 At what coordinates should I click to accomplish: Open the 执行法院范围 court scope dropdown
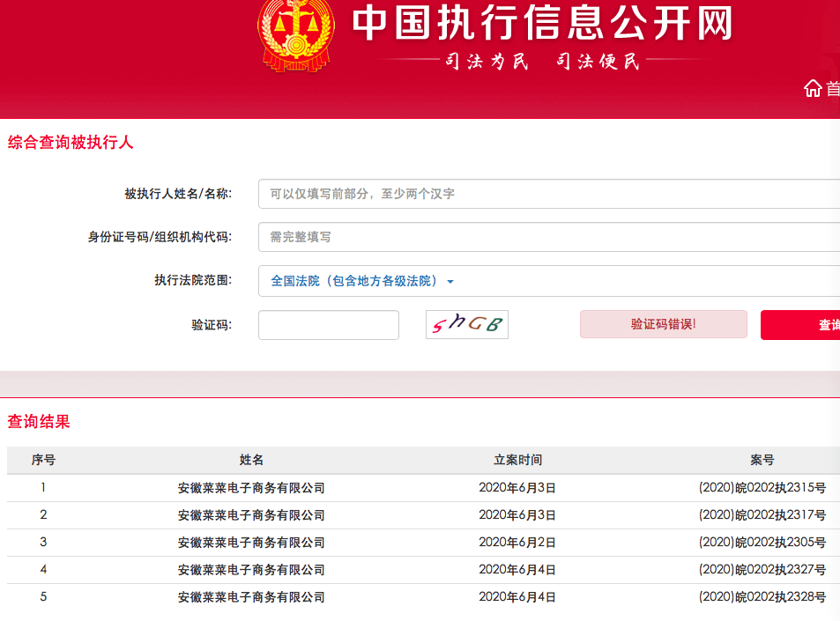click(x=353, y=281)
